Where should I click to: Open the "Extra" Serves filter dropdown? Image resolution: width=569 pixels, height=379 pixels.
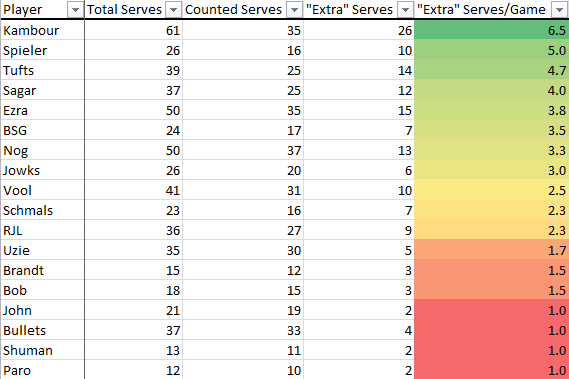tap(405, 10)
